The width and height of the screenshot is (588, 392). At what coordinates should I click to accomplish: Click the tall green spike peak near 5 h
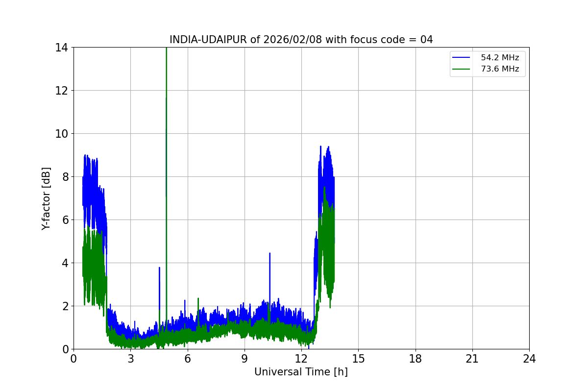167,49
